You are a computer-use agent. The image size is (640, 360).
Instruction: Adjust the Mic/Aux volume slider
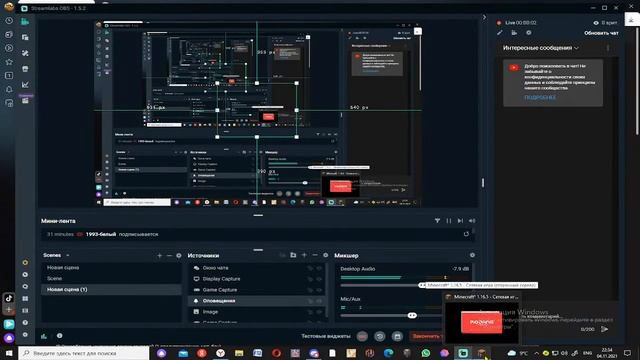tap(412, 316)
